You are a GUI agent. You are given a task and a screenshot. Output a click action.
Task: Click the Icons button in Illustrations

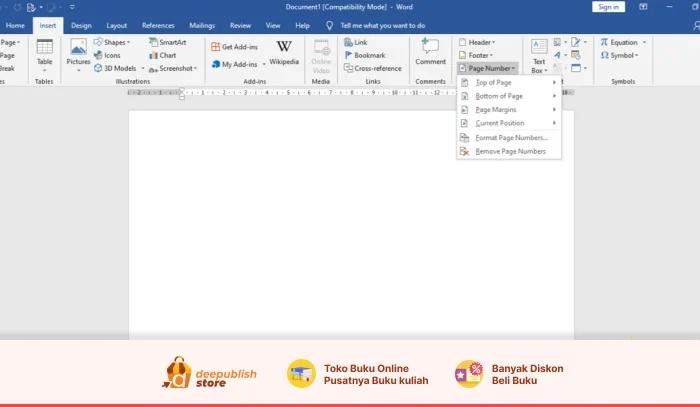(x=107, y=55)
